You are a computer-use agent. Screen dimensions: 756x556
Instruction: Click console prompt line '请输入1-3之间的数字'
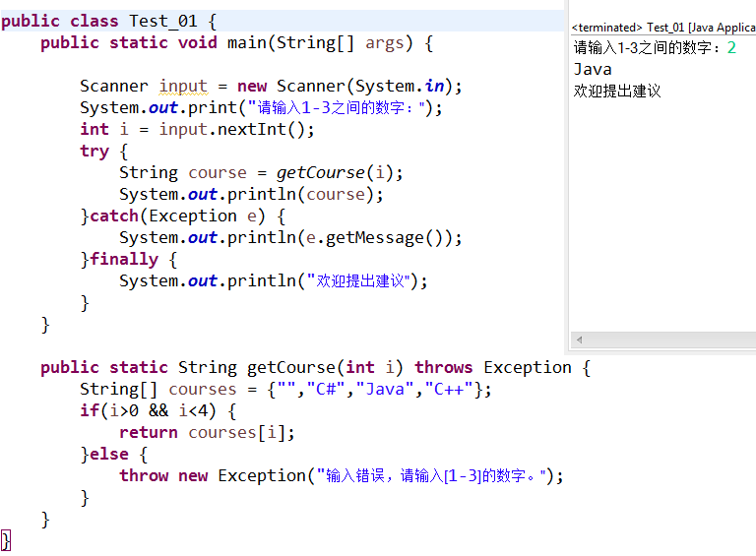(x=646, y=47)
